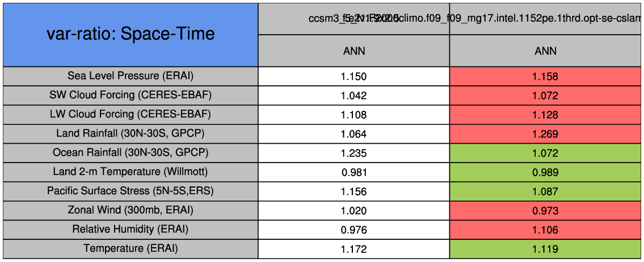Click the green cell showing 1.087

[x=545, y=192]
